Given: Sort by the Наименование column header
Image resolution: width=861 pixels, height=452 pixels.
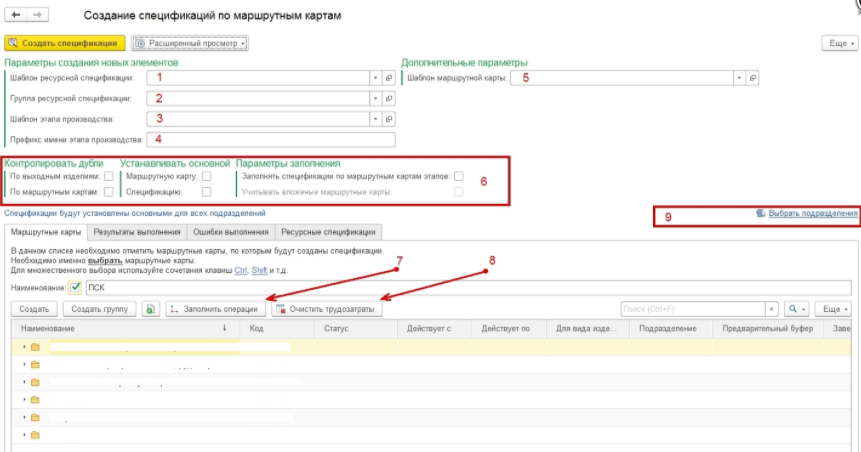Looking at the screenshot, I should click(x=125, y=328).
